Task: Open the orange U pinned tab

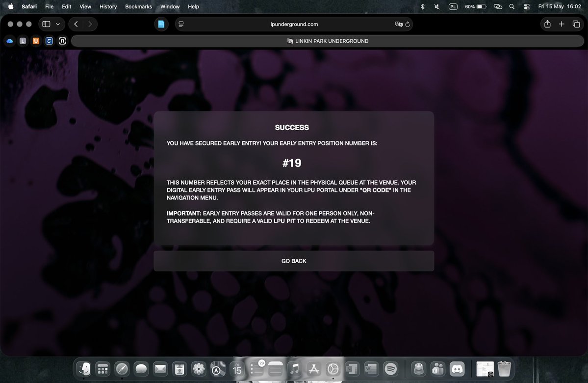Action: tap(36, 41)
